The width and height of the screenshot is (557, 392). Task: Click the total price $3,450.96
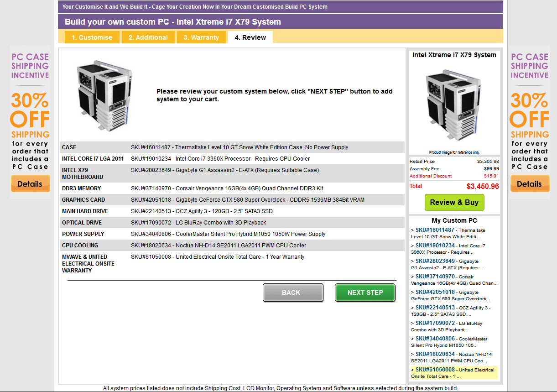[x=483, y=186]
